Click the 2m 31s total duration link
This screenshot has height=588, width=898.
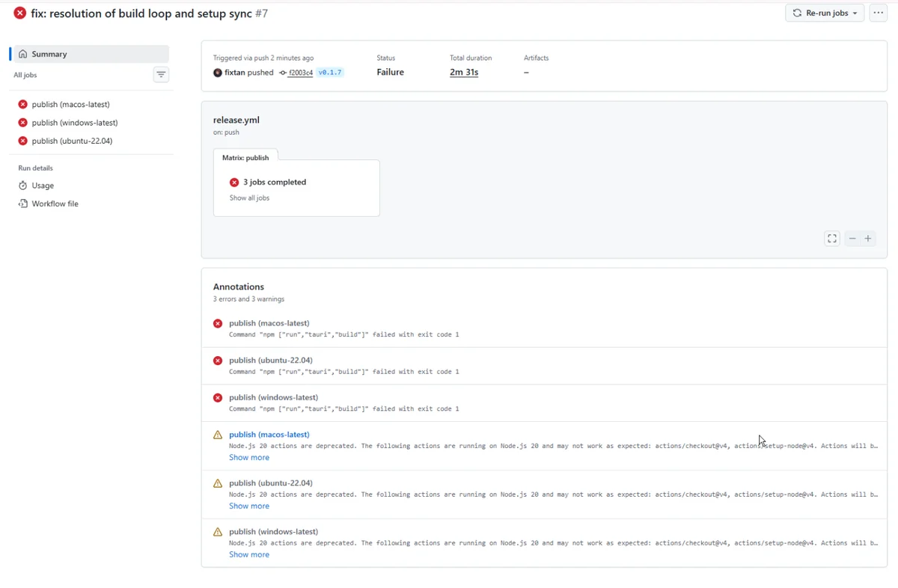coord(464,73)
